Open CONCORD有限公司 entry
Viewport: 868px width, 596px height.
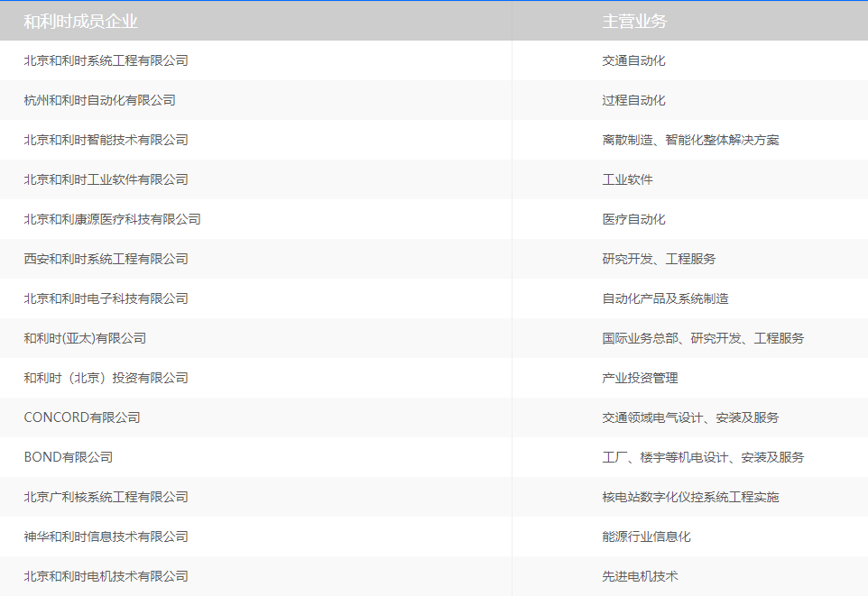[82, 417]
